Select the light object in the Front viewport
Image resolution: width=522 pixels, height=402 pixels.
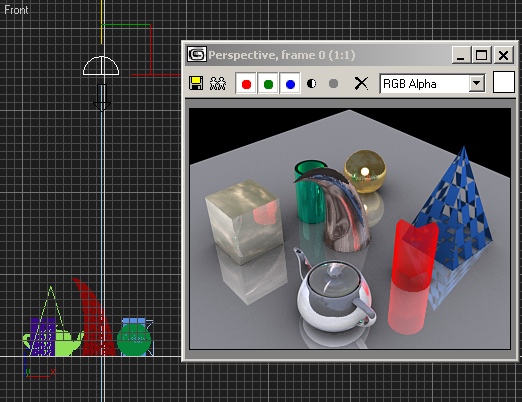(101, 66)
